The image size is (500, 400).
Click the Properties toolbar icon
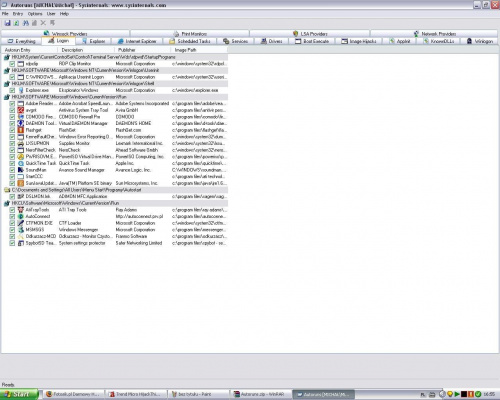tap(34, 23)
